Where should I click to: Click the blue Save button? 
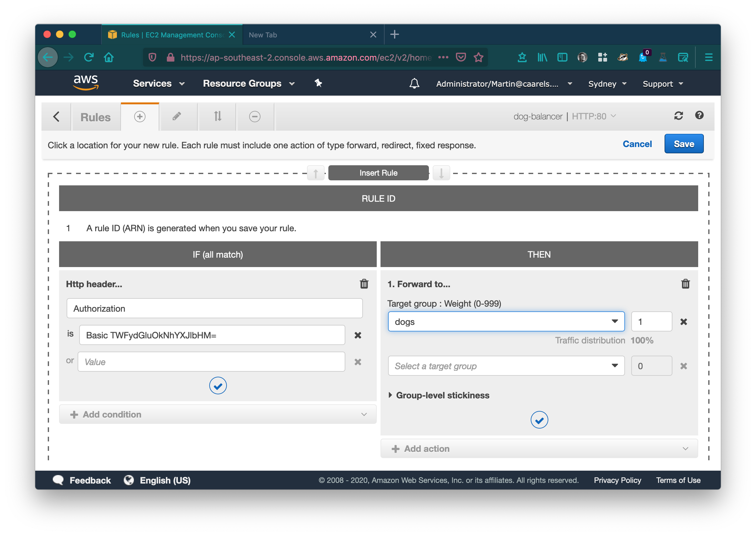point(683,144)
